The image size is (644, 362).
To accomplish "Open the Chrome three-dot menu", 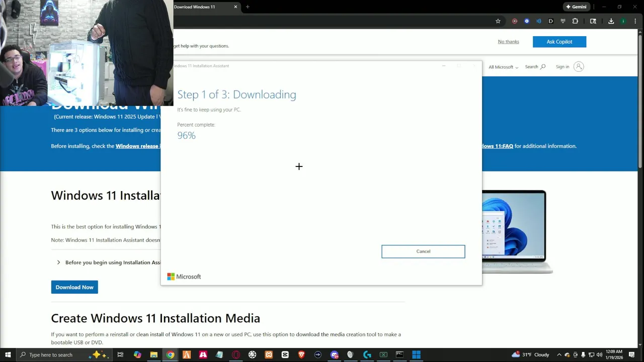I will coord(635,21).
